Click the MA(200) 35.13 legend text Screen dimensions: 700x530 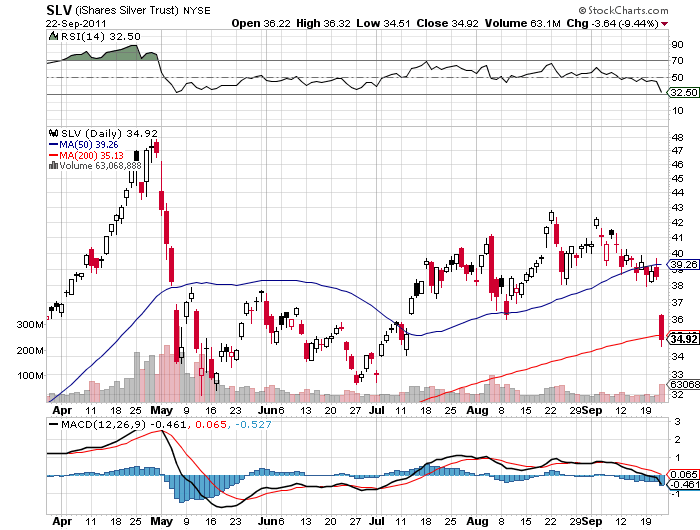point(92,155)
